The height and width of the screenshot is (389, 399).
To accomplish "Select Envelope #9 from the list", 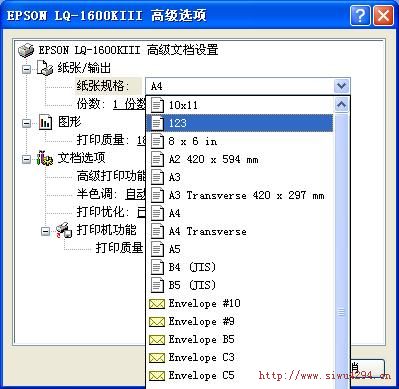I will (x=239, y=321).
